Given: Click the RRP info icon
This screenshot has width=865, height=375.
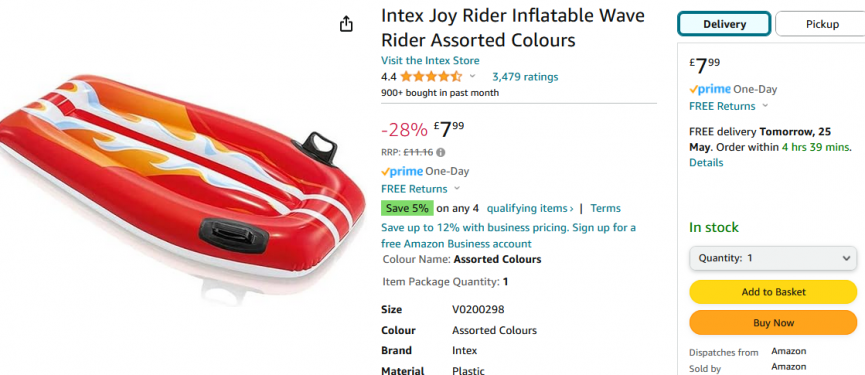Looking at the screenshot, I should click(441, 152).
